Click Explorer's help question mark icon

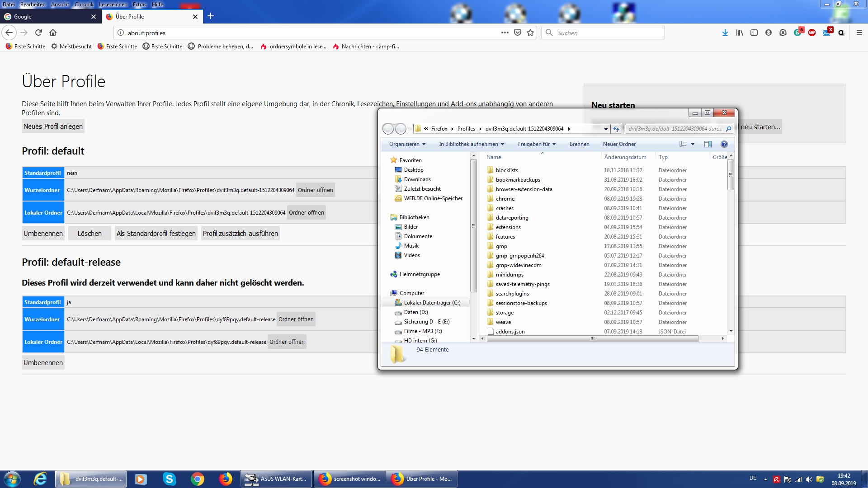click(724, 144)
